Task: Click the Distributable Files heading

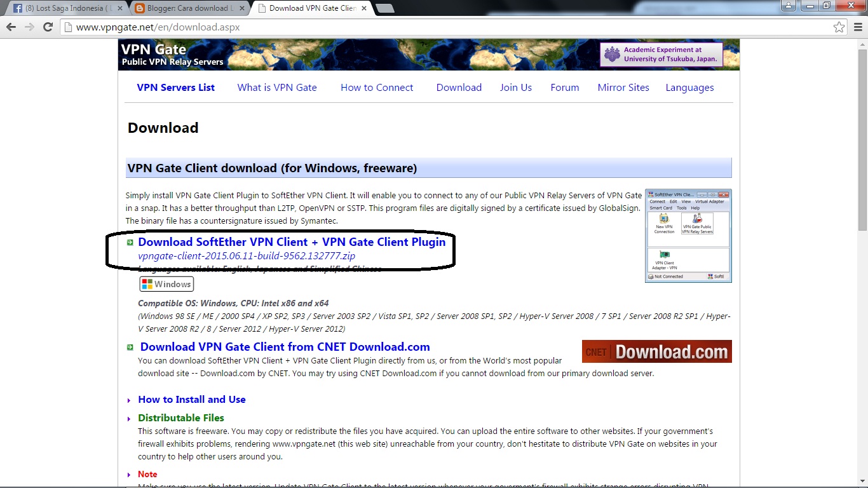Action: [x=181, y=418]
